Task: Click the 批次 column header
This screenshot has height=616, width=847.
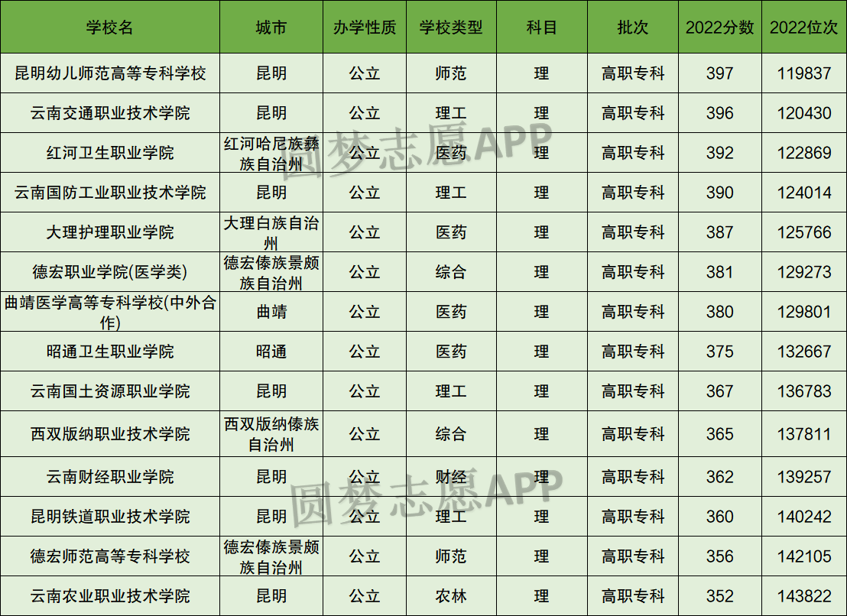Action: coord(632,28)
